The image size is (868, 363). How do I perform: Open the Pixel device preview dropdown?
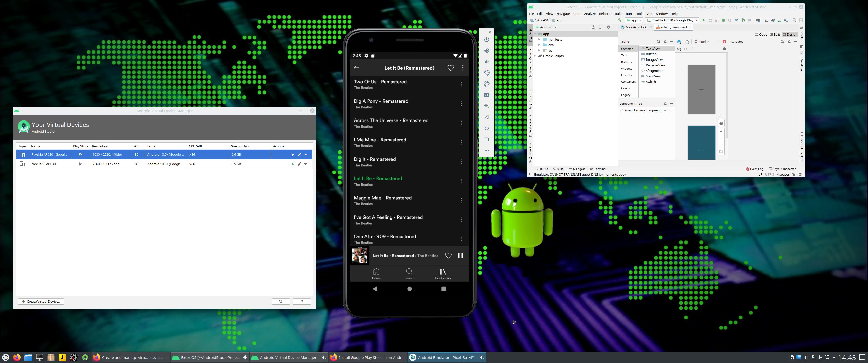pyautogui.click(x=702, y=42)
